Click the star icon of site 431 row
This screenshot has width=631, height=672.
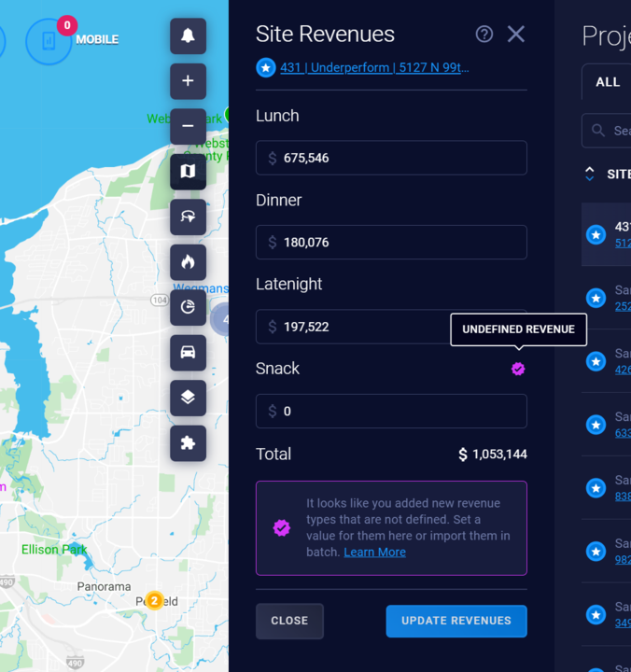[x=596, y=234]
